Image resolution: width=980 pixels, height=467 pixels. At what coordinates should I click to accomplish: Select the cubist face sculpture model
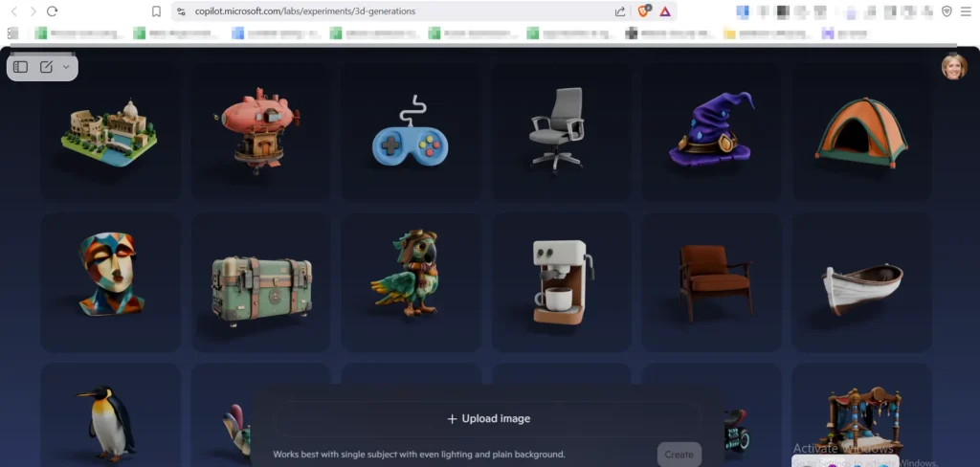pos(111,282)
